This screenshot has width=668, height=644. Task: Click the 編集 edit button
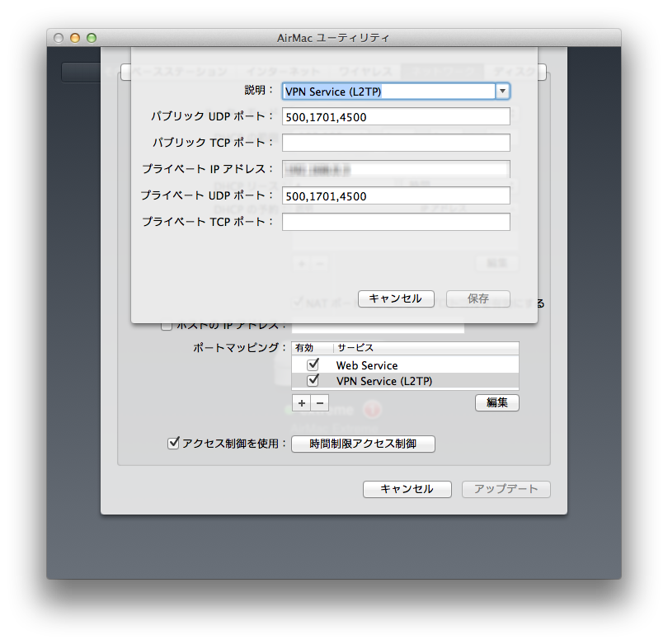pos(497,402)
